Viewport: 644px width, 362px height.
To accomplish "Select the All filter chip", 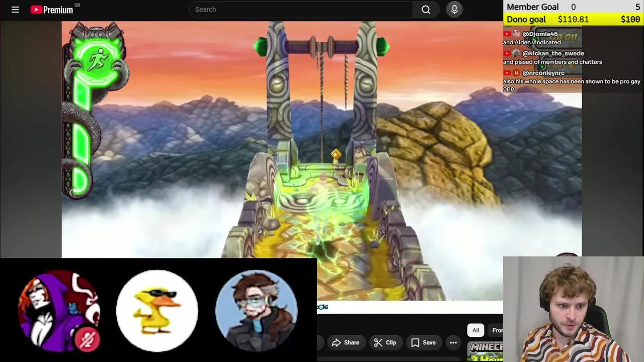I will [x=475, y=330].
